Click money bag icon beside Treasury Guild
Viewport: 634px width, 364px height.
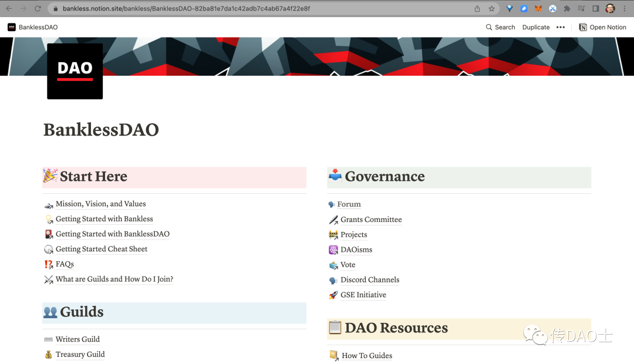pyautogui.click(x=49, y=355)
